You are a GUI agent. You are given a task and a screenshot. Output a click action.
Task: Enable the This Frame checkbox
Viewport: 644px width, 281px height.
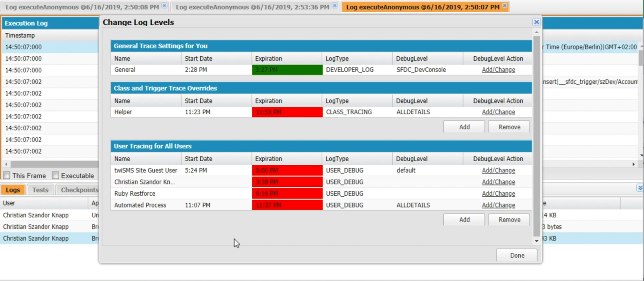click(x=7, y=176)
